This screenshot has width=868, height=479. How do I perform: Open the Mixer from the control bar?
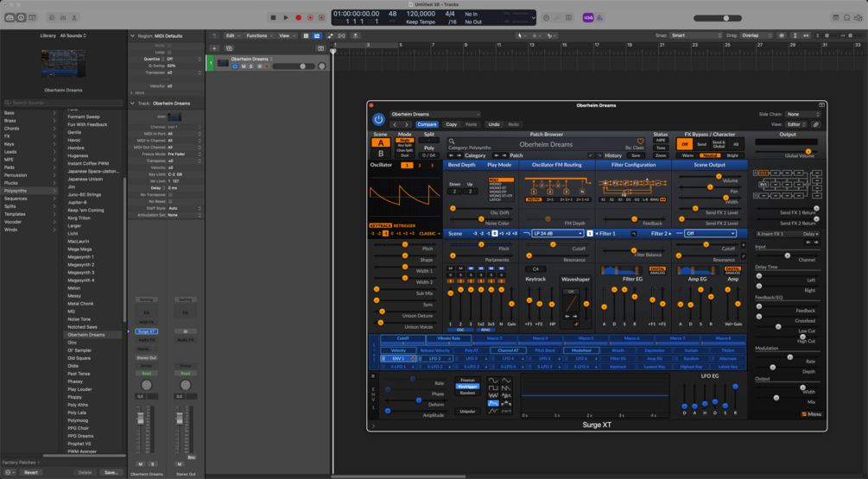[63, 18]
